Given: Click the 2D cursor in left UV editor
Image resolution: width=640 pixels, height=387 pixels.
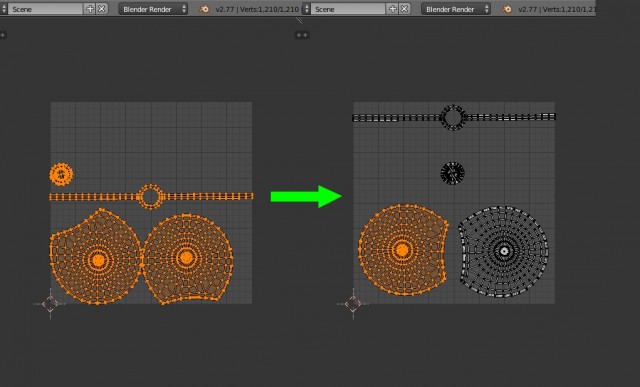Looking at the screenshot, I should click(50, 304).
